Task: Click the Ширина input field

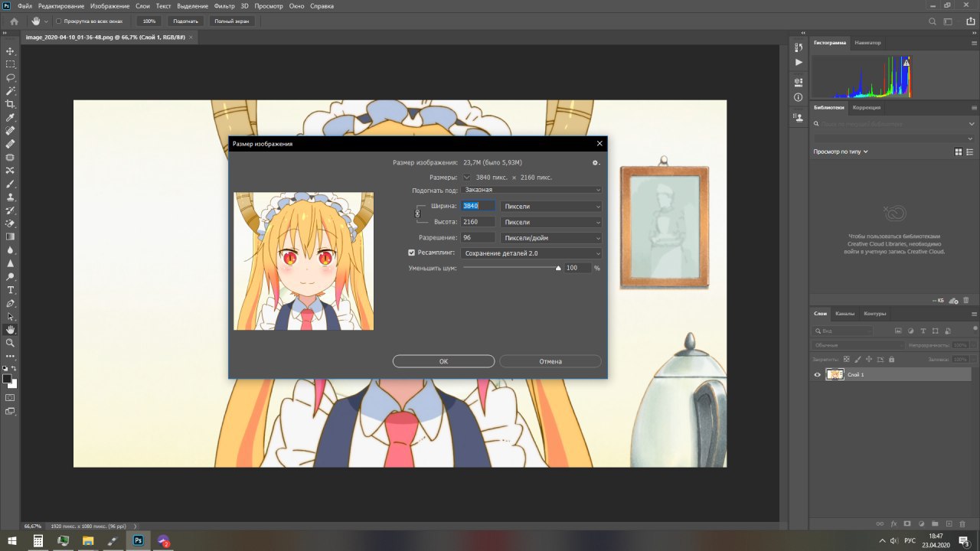Action: [479, 206]
